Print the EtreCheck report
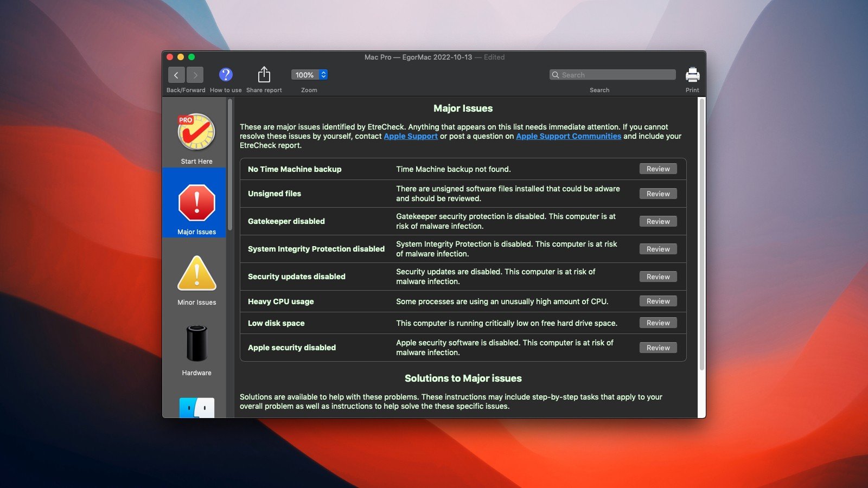The image size is (868, 488). click(x=692, y=75)
